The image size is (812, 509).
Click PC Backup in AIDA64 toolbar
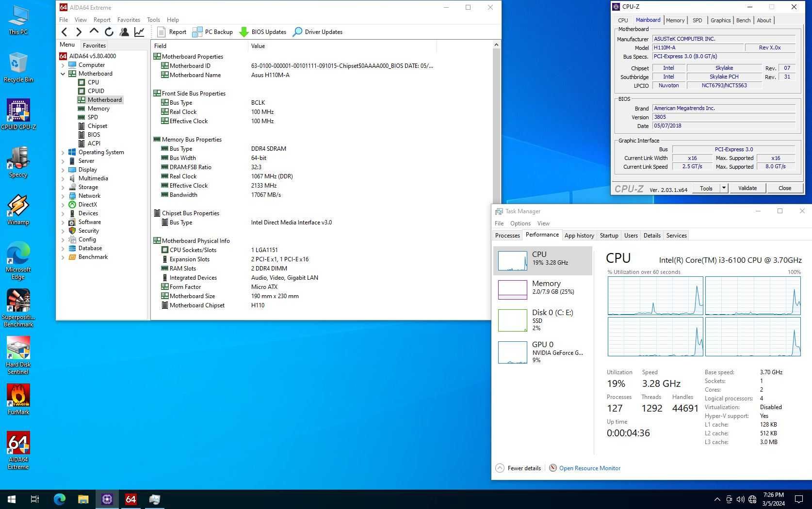point(212,32)
